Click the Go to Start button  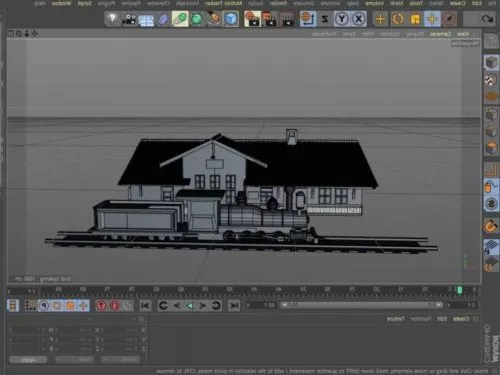[234, 305]
